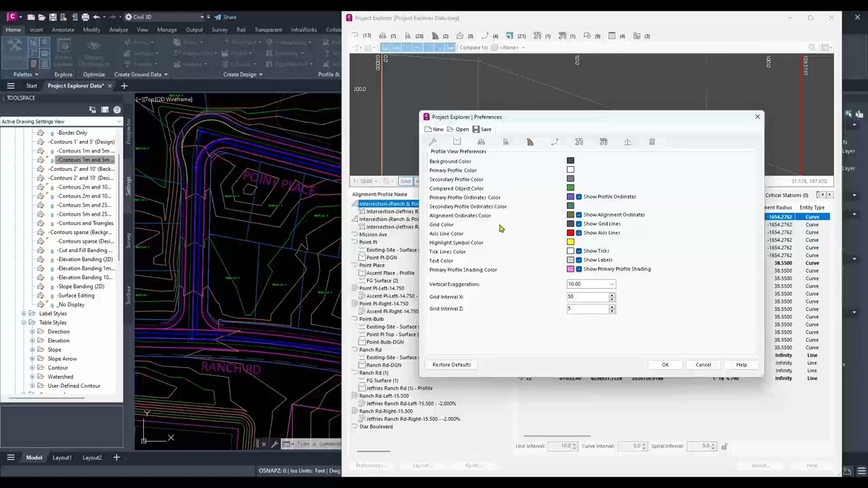The image size is (868, 488).
Task: Click the Toolspace help question mark icon
Action: tap(117, 110)
